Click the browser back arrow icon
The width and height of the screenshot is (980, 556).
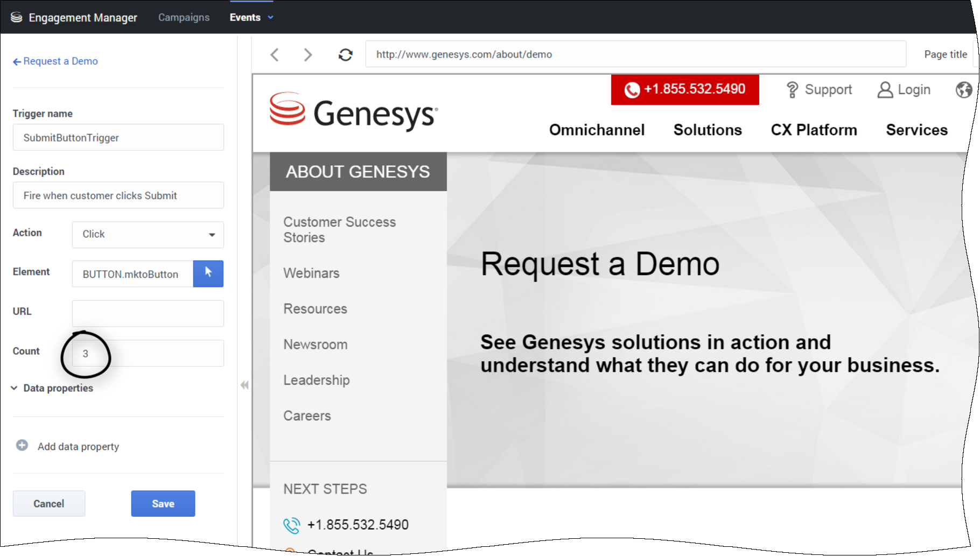pos(275,54)
